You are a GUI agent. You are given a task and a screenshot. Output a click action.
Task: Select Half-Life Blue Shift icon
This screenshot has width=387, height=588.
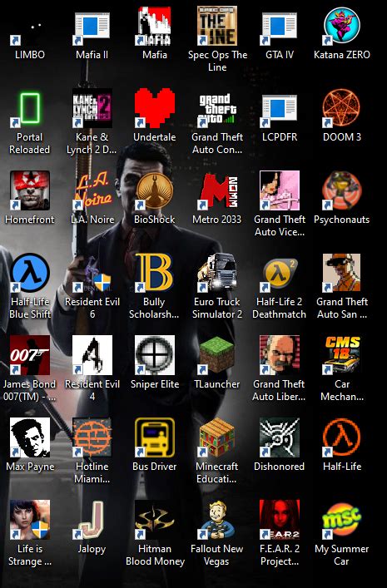[x=30, y=273]
